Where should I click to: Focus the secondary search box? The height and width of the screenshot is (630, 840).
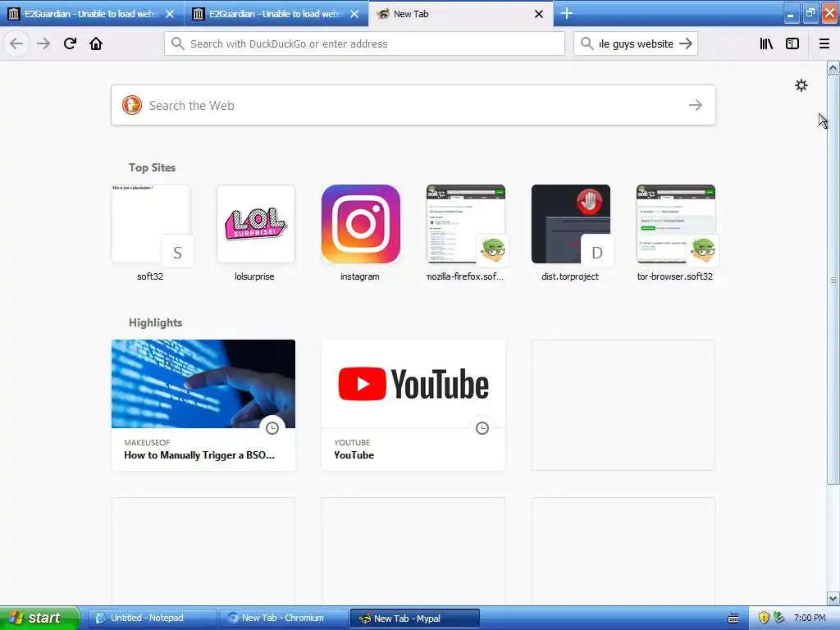coord(636,43)
